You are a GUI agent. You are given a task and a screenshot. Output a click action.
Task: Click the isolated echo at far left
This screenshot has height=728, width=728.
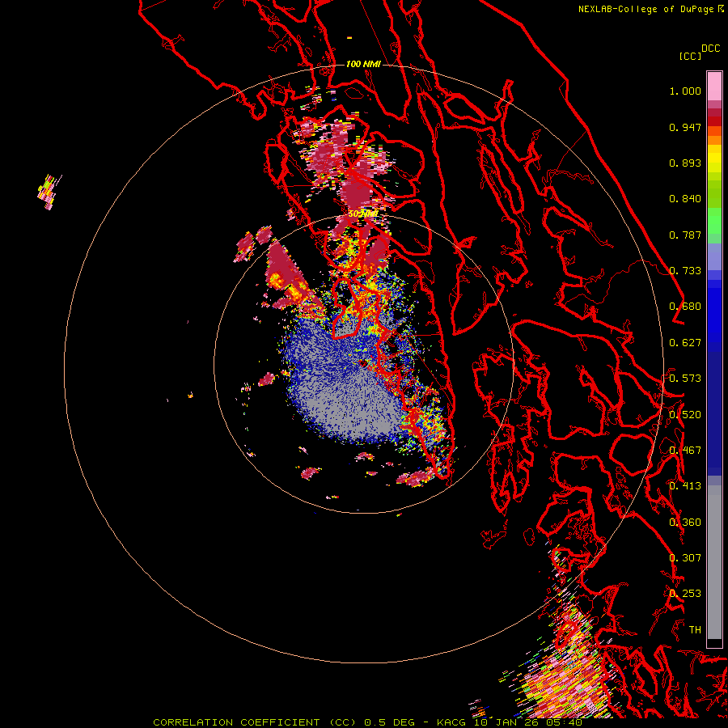pos(49,192)
